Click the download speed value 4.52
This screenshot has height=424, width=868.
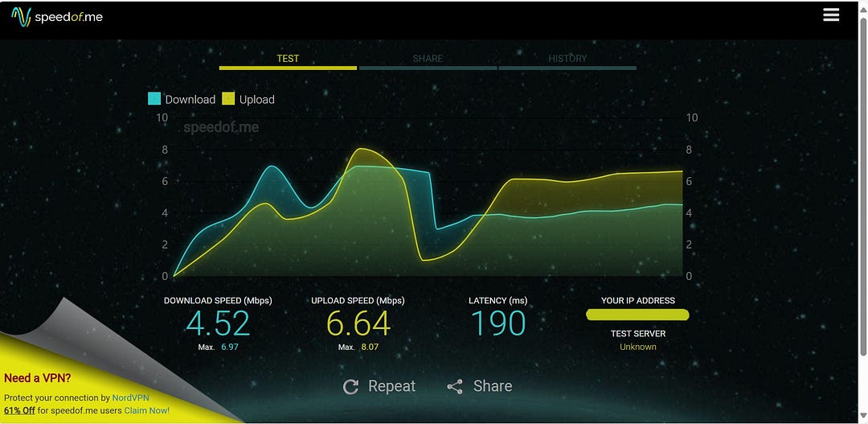pyautogui.click(x=218, y=323)
